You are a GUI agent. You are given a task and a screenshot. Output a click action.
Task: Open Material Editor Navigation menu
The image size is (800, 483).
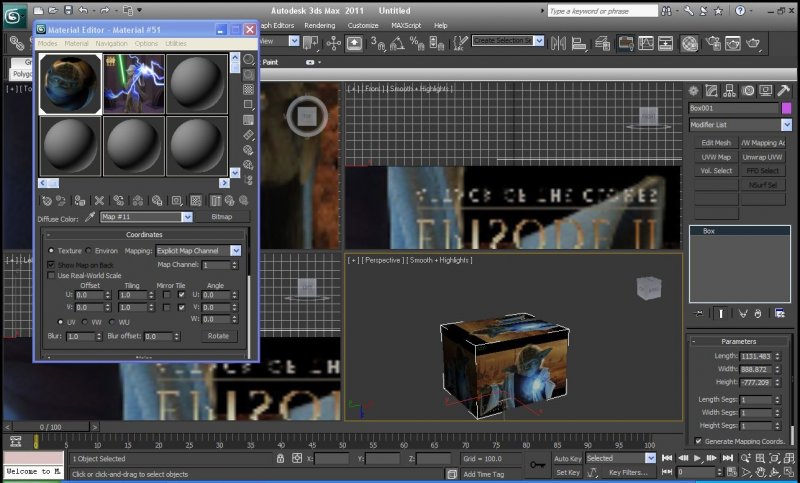[x=111, y=43]
